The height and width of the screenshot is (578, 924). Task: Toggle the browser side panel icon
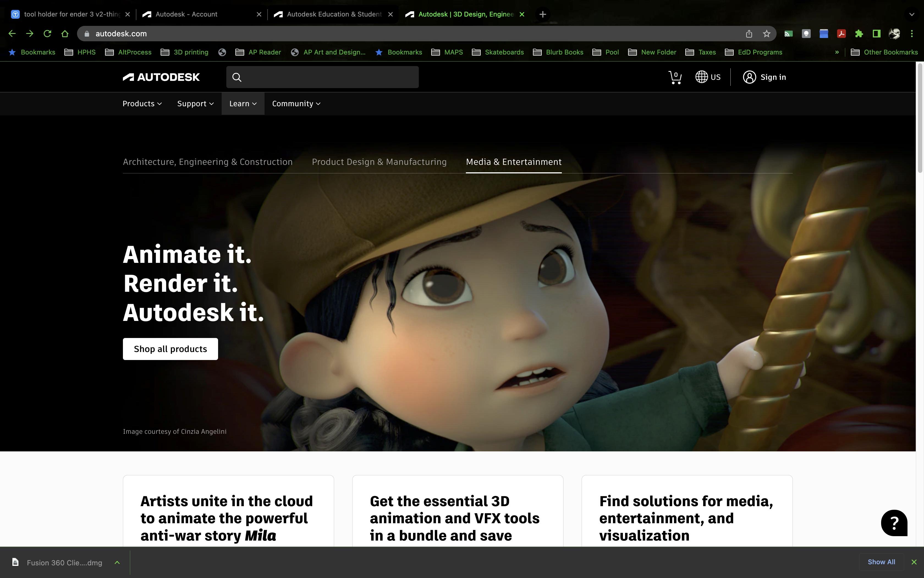tap(877, 34)
